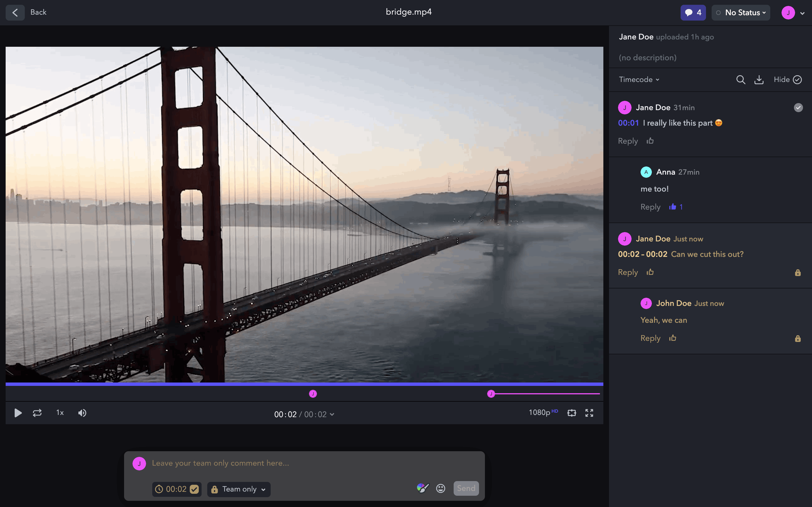The width and height of the screenshot is (812, 507).
Task: Toggle the 00:02 timestamp checkbox
Action: 194,489
